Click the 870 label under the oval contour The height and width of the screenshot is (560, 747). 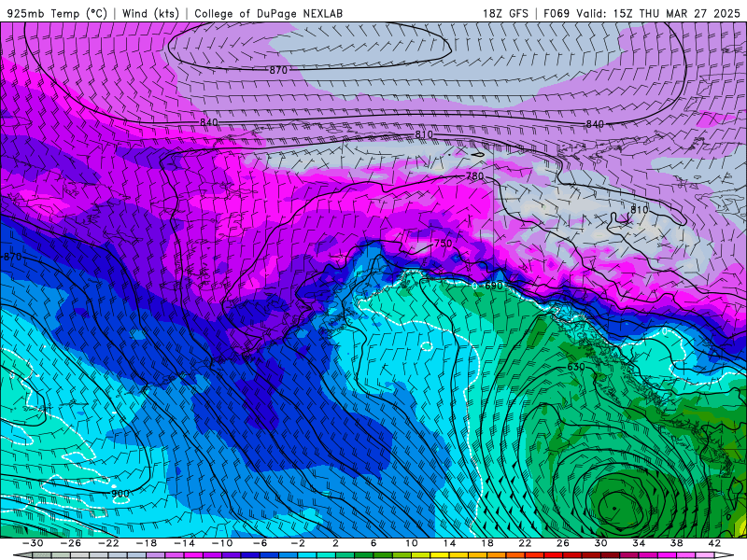(278, 71)
